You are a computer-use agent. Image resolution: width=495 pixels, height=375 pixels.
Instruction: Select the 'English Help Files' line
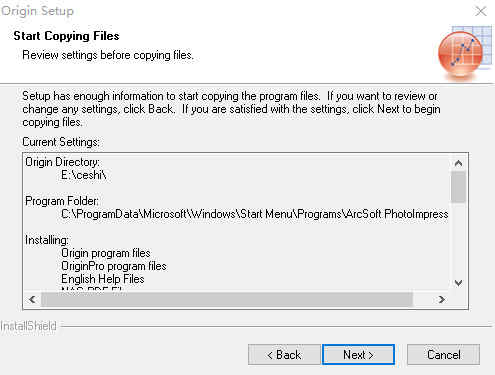point(103,279)
